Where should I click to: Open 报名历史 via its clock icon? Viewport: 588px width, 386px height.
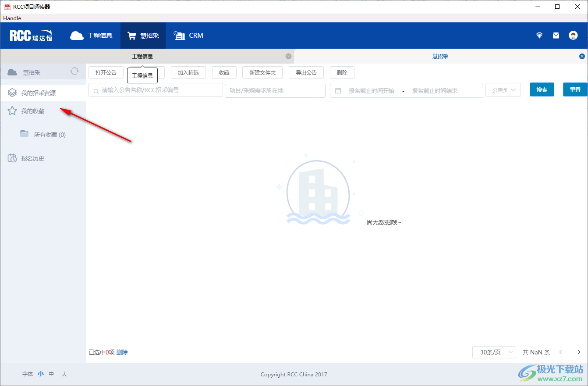[12, 158]
